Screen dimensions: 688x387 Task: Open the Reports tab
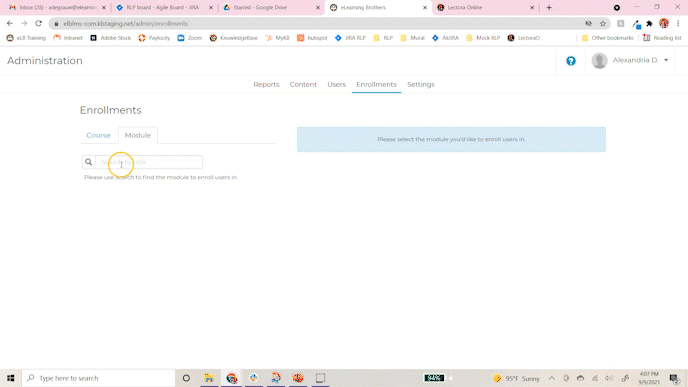point(266,84)
